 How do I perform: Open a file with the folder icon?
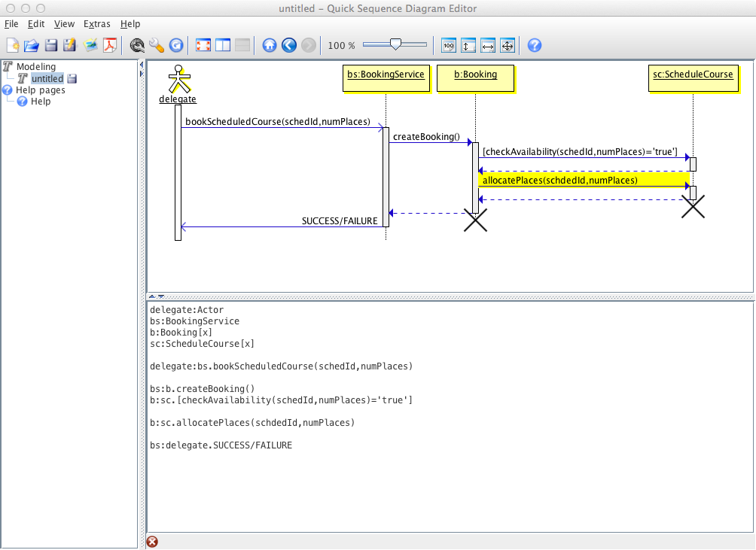[x=32, y=46]
